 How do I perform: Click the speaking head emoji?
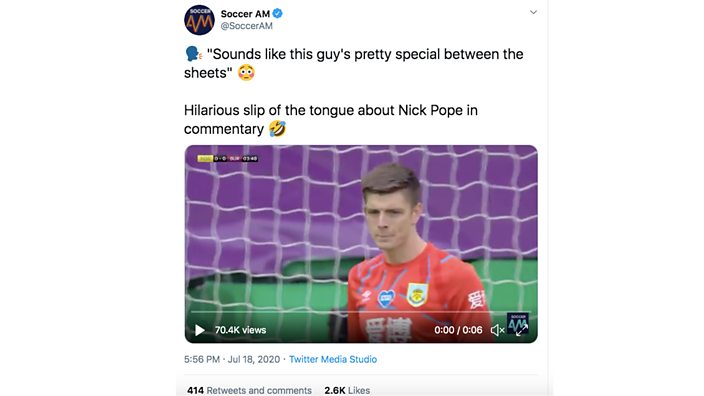[194, 54]
